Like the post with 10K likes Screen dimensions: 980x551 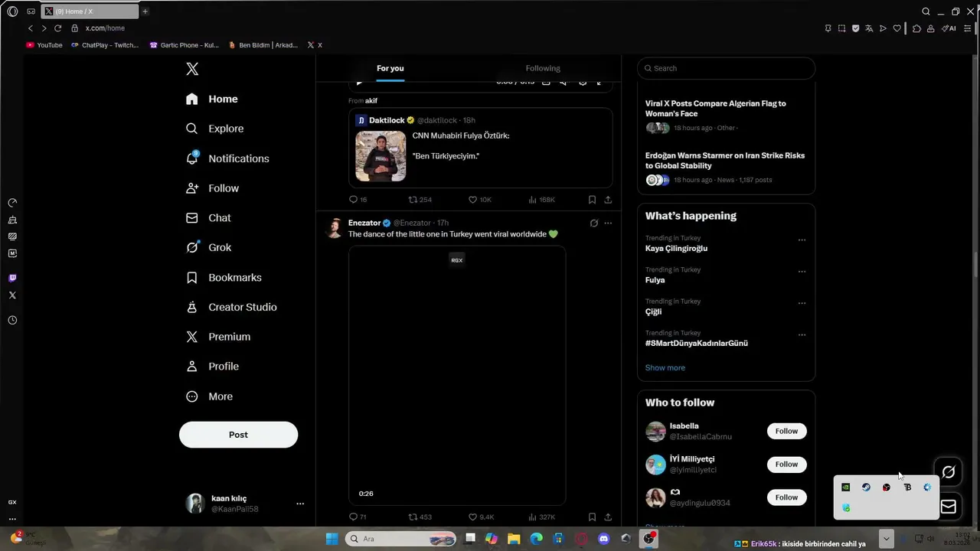tap(480, 200)
